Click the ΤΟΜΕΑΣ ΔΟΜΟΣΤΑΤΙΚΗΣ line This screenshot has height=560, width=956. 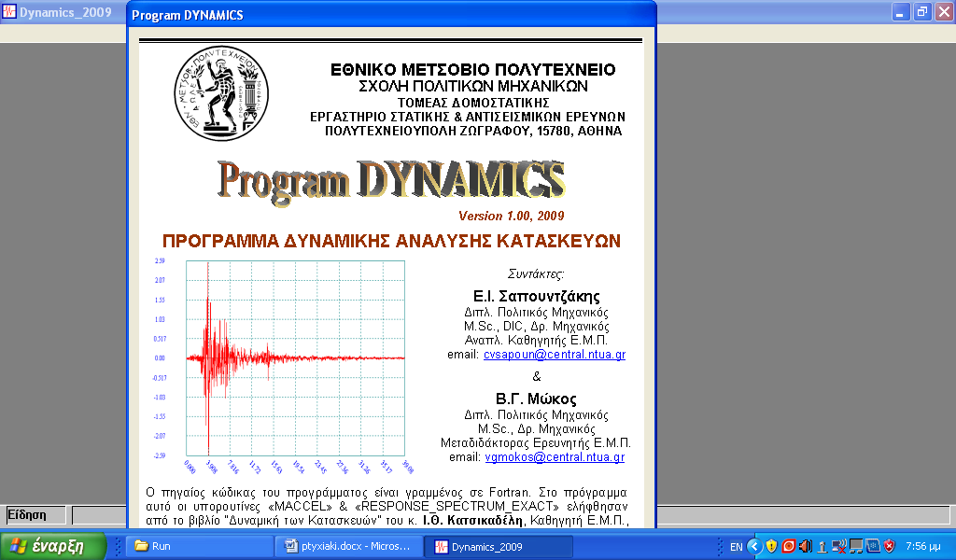pyautogui.click(x=473, y=103)
